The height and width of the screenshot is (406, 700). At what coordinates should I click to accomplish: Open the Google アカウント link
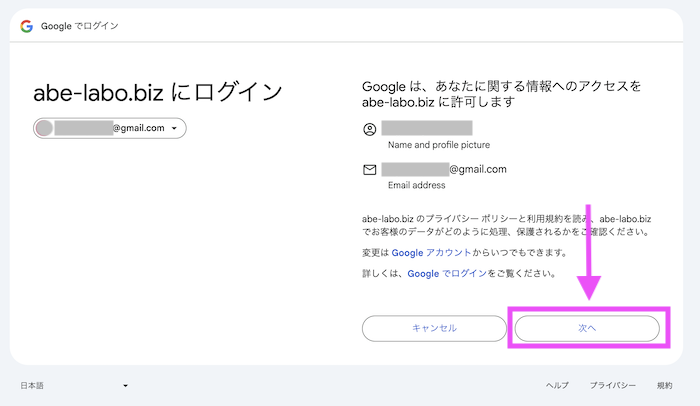coord(431,253)
